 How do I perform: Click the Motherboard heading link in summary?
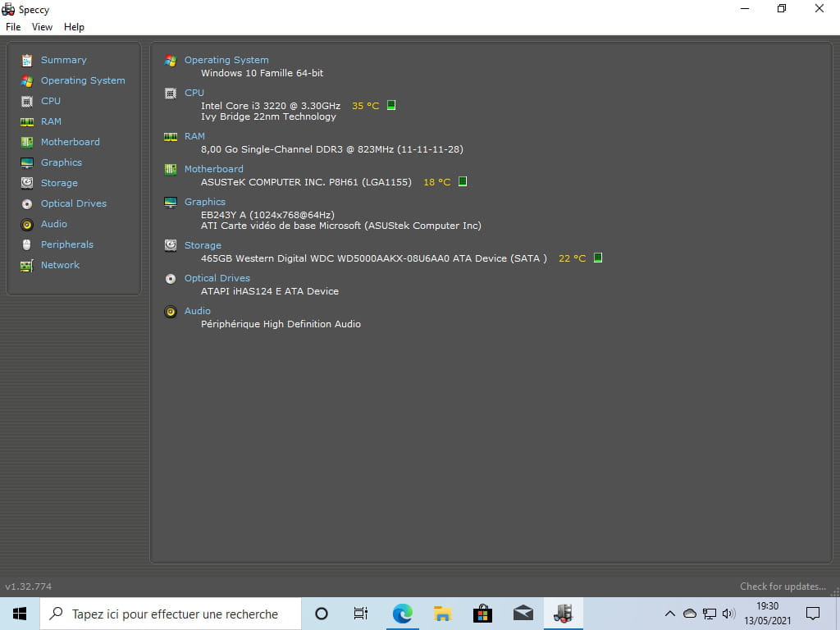click(214, 169)
